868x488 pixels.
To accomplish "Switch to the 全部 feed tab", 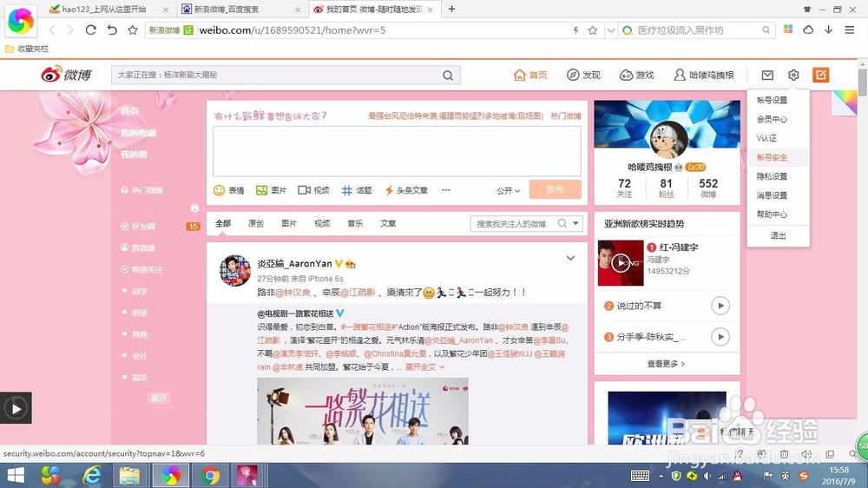I will [223, 223].
